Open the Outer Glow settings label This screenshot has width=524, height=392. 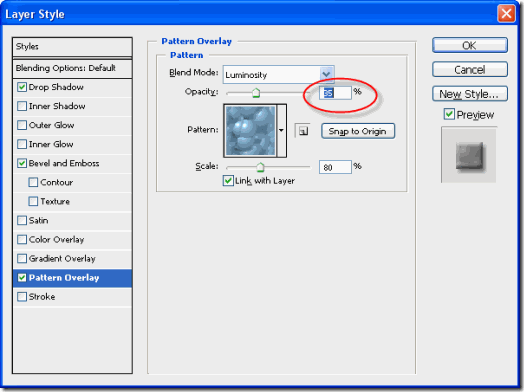click(51, 125)
